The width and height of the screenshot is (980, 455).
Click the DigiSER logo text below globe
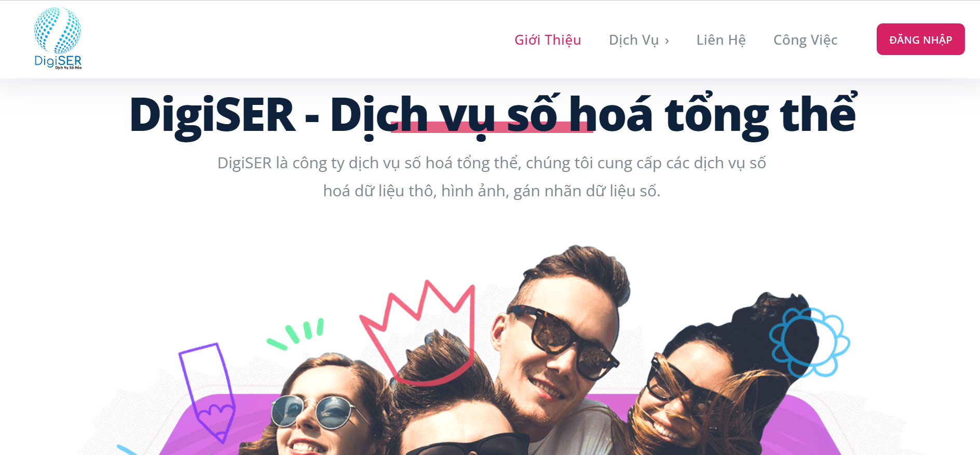(58, 61)
